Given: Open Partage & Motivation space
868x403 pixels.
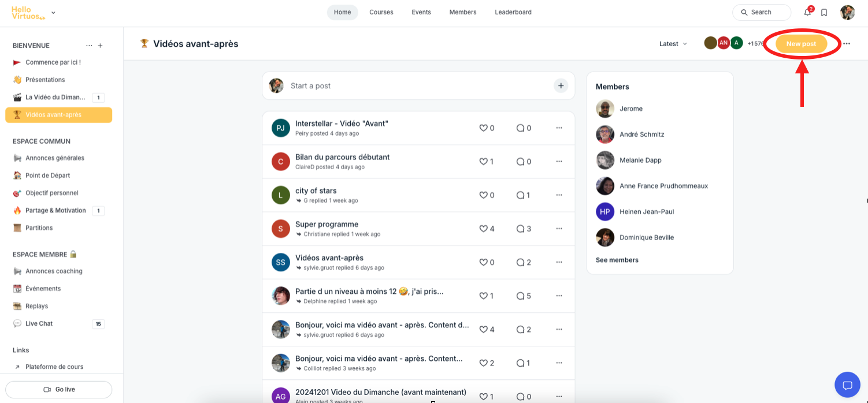Looking at the screenshot, I should tap(59, 211).
